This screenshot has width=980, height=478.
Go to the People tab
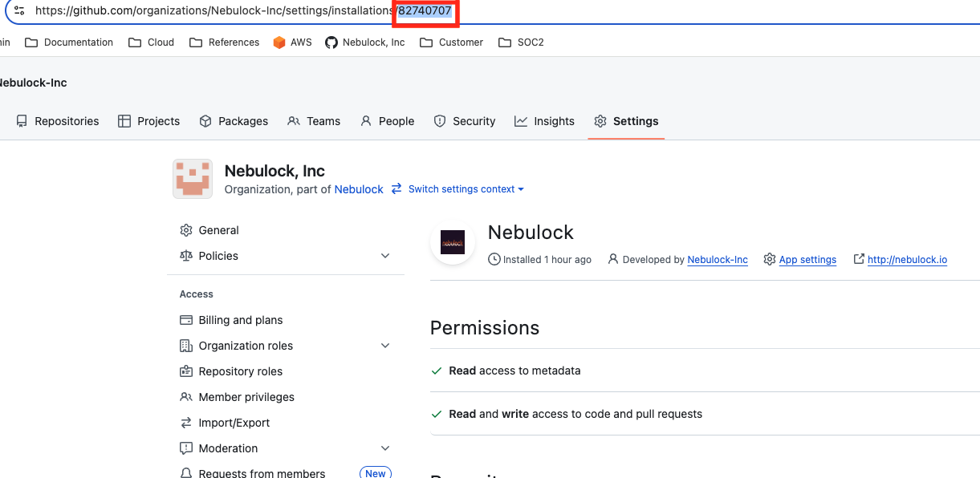pyautogui.click(x=388, y=121)
